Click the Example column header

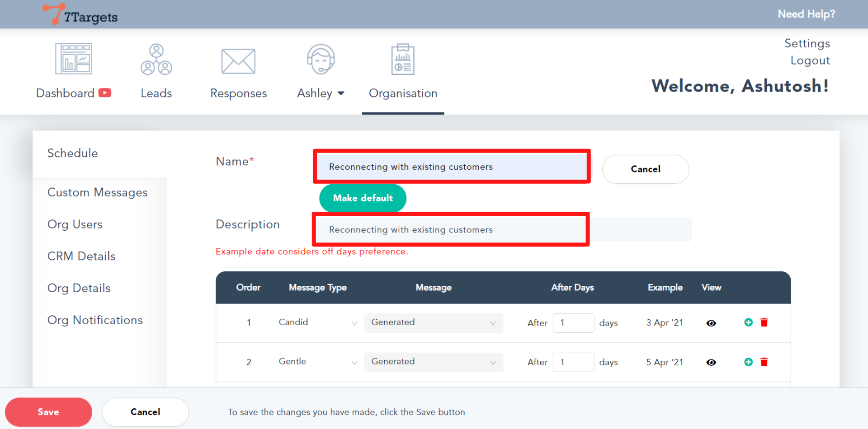click(665, 288)
